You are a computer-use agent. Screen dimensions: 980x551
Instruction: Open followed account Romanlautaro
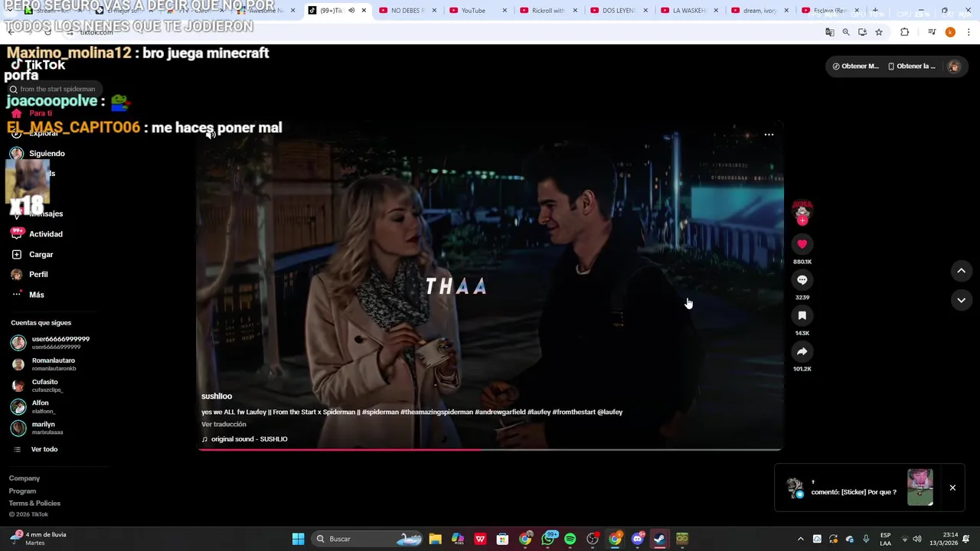pyautogui.click(x=44, y=364)
